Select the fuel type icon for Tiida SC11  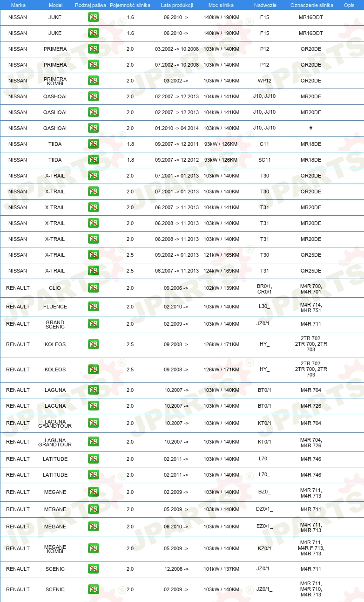pos(93,160)
